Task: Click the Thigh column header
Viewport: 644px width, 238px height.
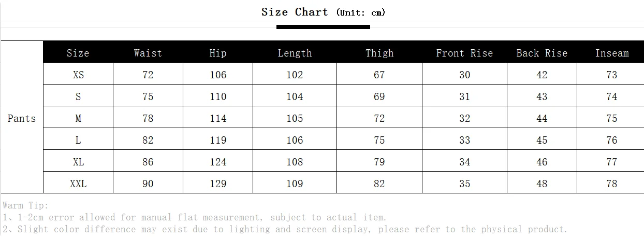Action: [379, 53]
